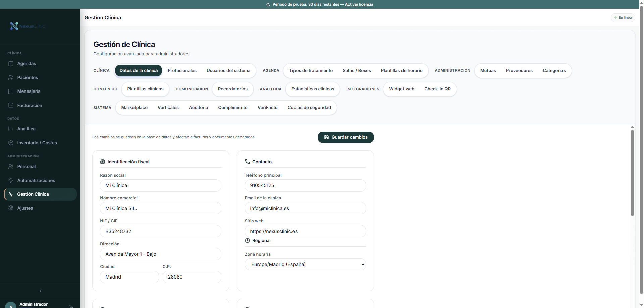644x308 pixels.
Task: Open the Usuarios del sistema tab
Action: click(228, 71)
